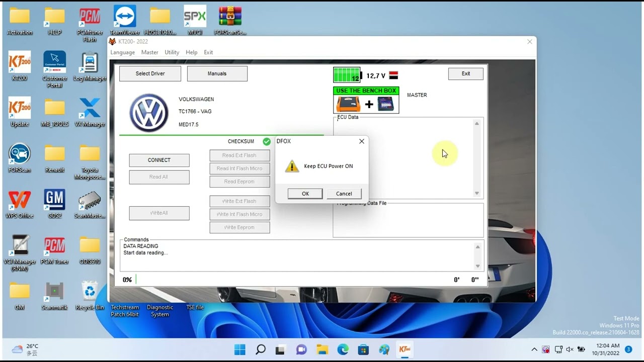Click the CONNECT button
Image resolution: width=644 pixels, height=362 pixels.
point(159,160)
